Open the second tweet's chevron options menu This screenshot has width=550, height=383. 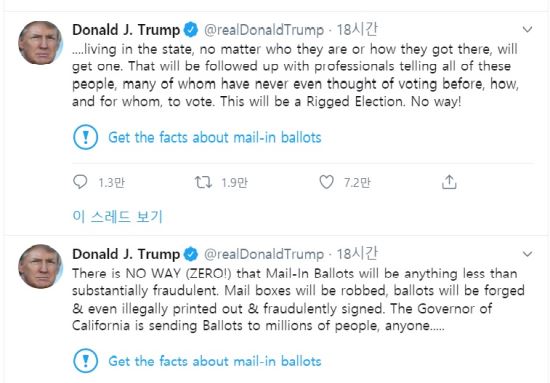528,254
